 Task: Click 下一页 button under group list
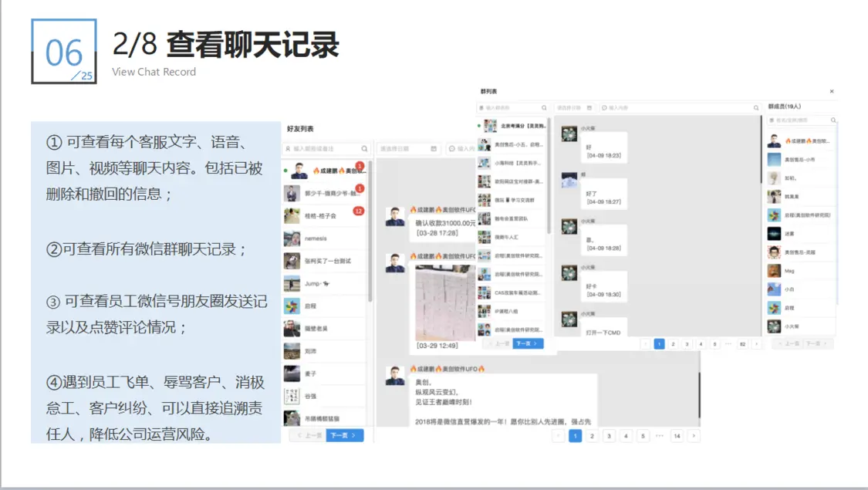[x=528, y=343]
